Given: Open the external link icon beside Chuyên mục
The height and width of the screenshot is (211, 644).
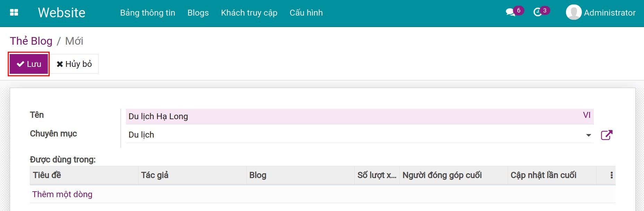Looking at the screenshot, I should [x=607, y=135].
